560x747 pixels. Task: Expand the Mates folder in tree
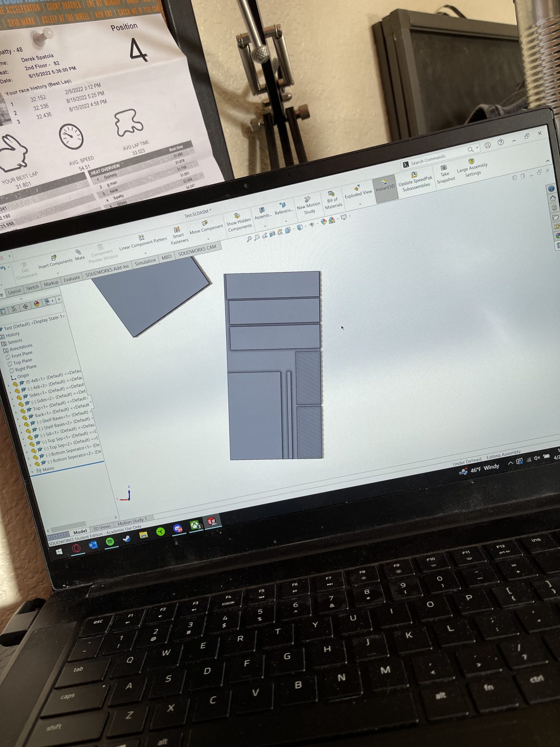(x=32, y=472)
